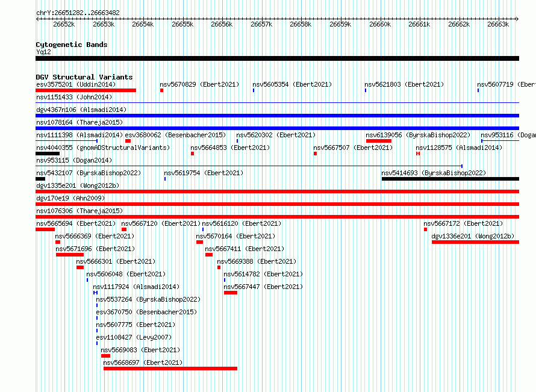Select the red bar under esv3575201

[86, 90]
